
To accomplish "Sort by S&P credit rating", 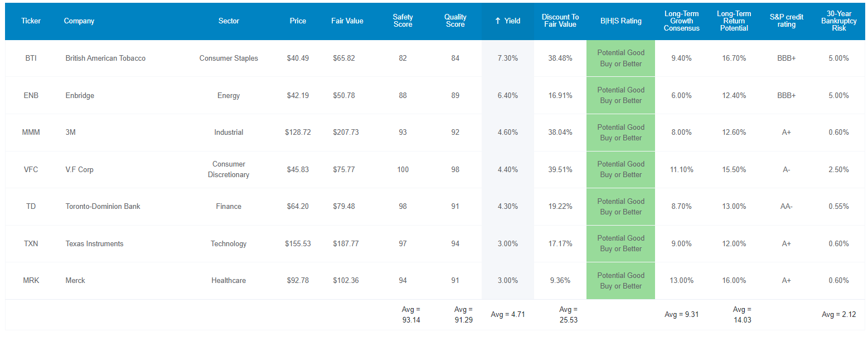I will click(x=786, y=21).
